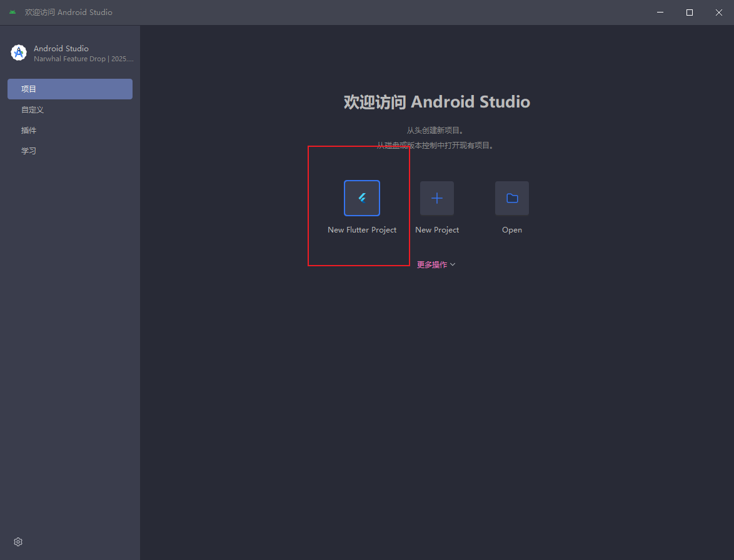Click the 欢迎访问 Android Studio heading
This screenshot has width=734, height=560.
(437, 102)
